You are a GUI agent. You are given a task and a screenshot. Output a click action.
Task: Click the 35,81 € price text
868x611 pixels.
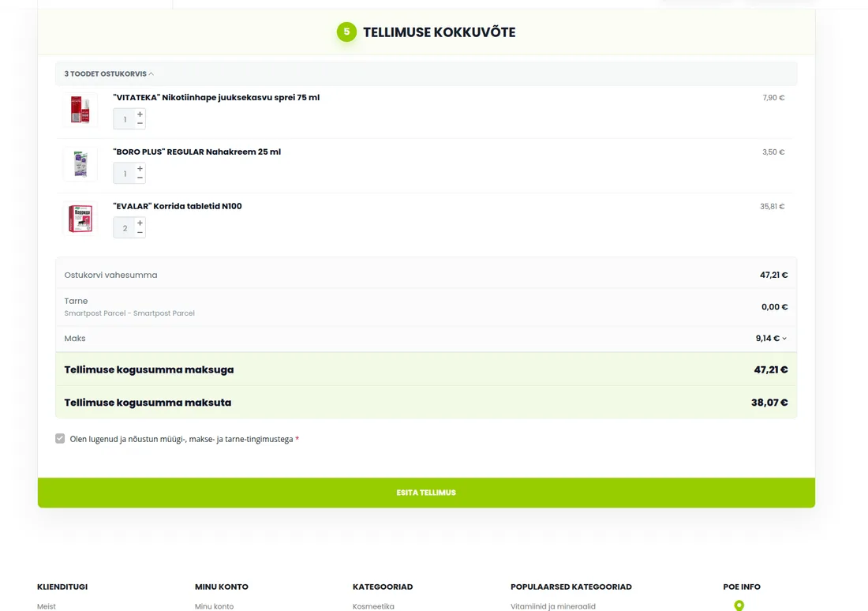773,206
